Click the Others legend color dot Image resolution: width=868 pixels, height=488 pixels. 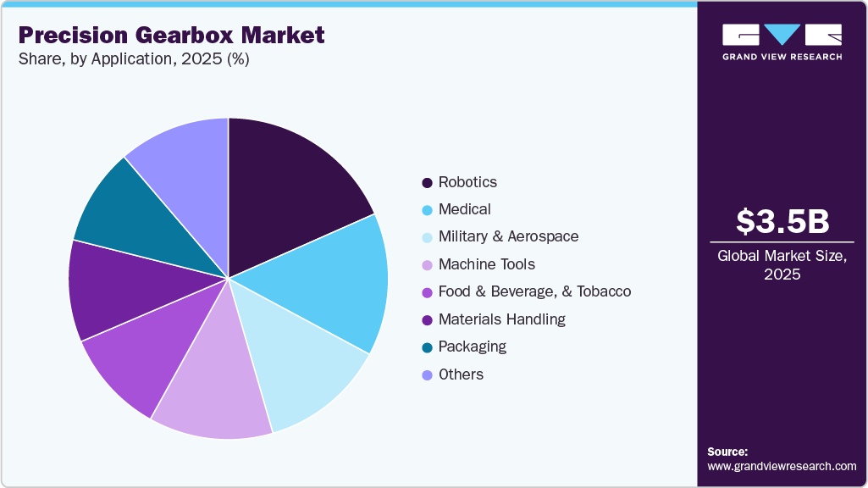[427, 375]
